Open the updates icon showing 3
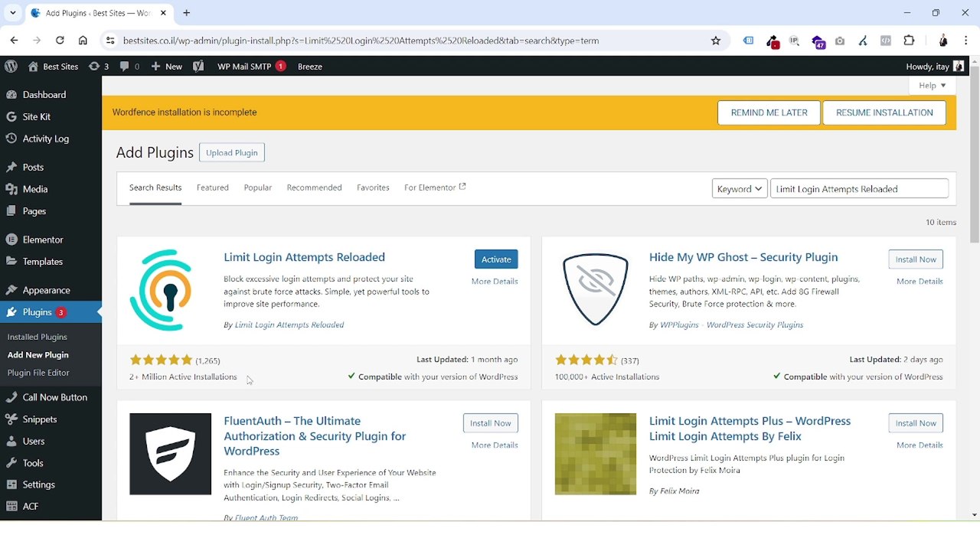This screenshot has height=551, width=980. point(98,67)
